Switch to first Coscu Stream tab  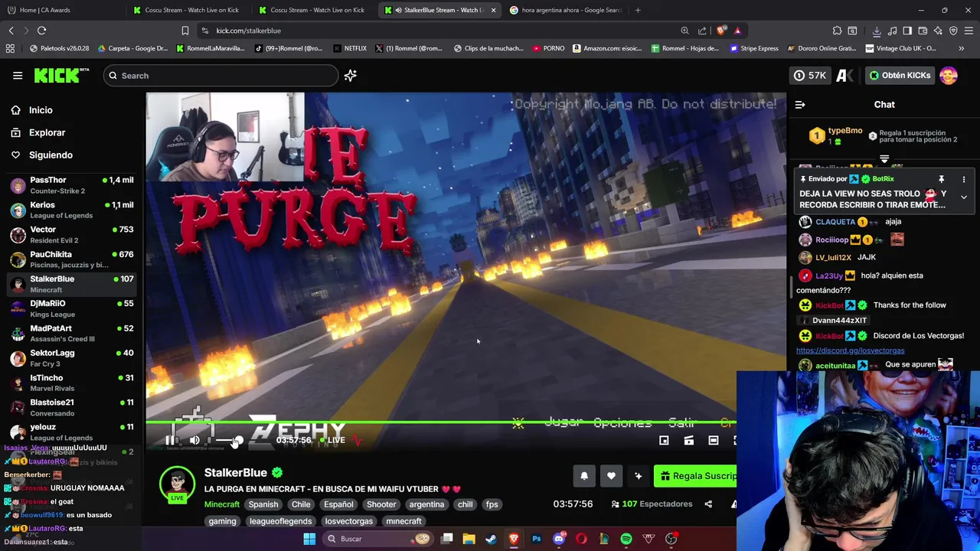[x=188, y=10]
